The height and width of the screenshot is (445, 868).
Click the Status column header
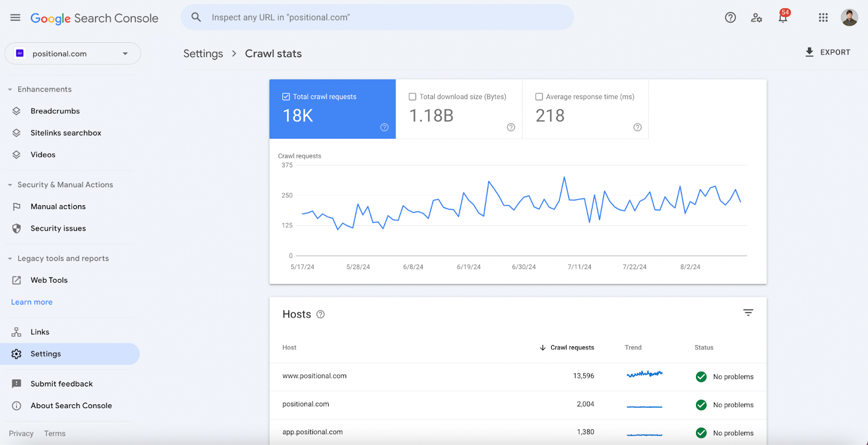pyautogui.click(x=704, y=348)
